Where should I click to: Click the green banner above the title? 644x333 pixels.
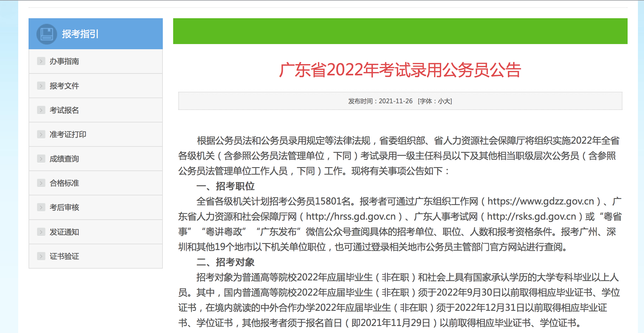(400, 31)
